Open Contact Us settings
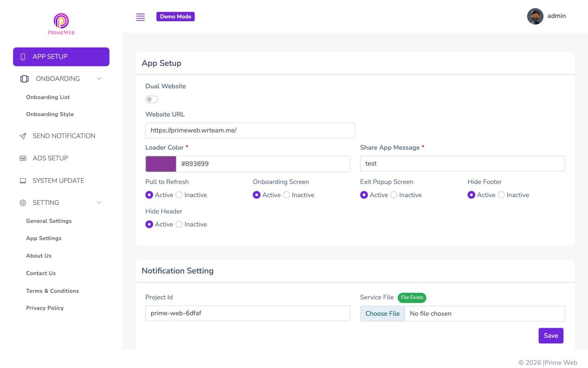This screenshot has width=588, height=368. (x=41, y=274)
